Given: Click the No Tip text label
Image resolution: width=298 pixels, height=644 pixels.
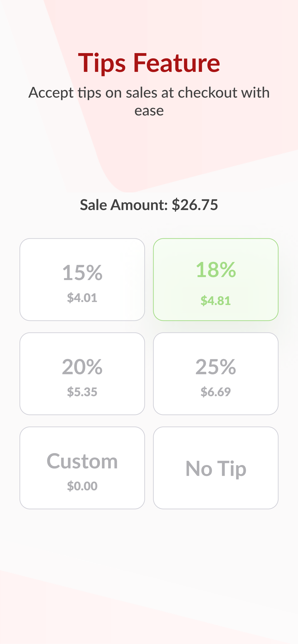Looking at the screenshot, I should 216,469.
